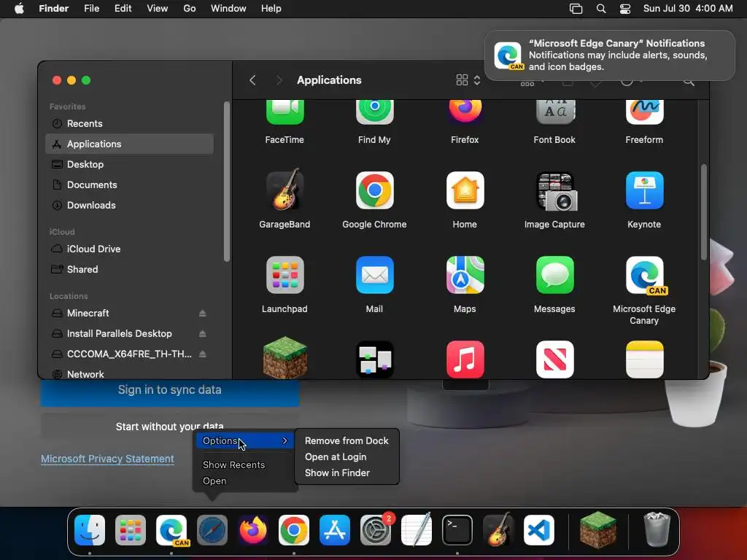The image size is (747, 560).
Task: Select the Mail app icon
Action: 374,275
